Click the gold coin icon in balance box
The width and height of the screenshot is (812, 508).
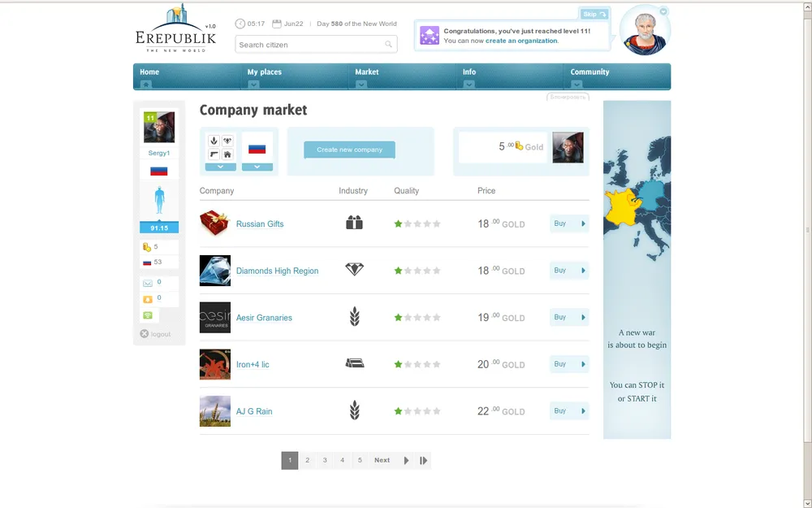point(519,146)
